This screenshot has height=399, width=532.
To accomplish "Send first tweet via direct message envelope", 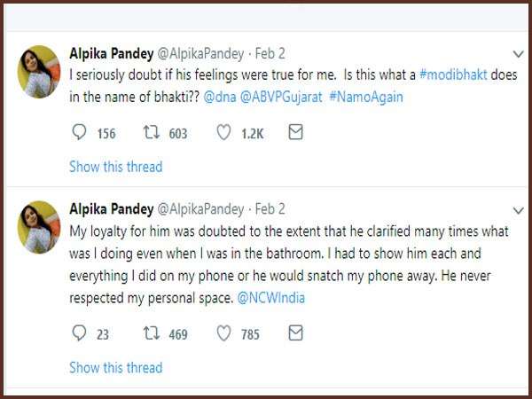I will (296, 133).
